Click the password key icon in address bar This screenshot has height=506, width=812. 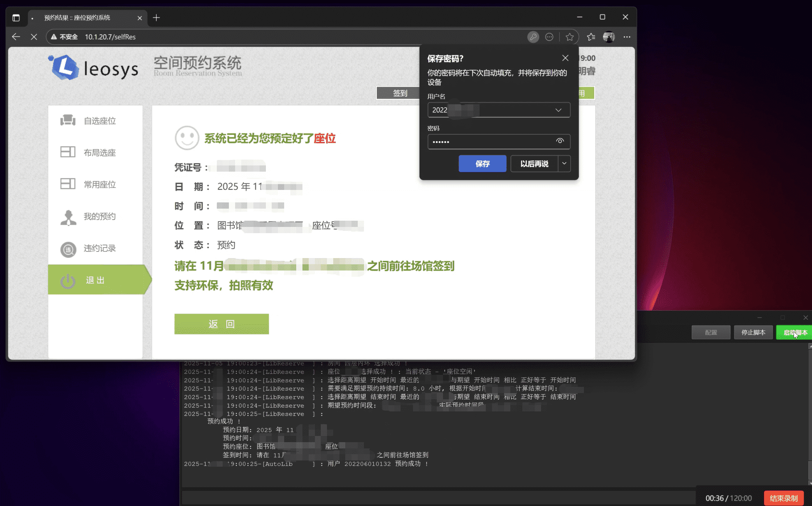[533, 37]
